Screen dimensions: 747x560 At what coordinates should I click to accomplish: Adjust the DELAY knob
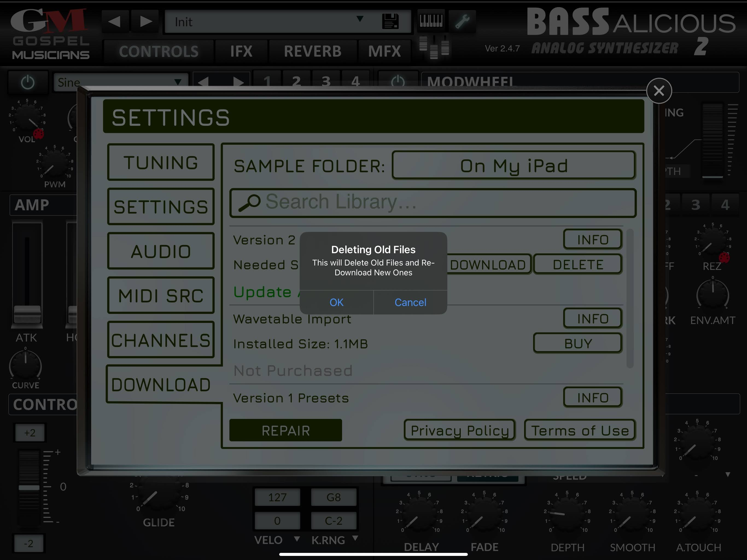tap(419, 514)
